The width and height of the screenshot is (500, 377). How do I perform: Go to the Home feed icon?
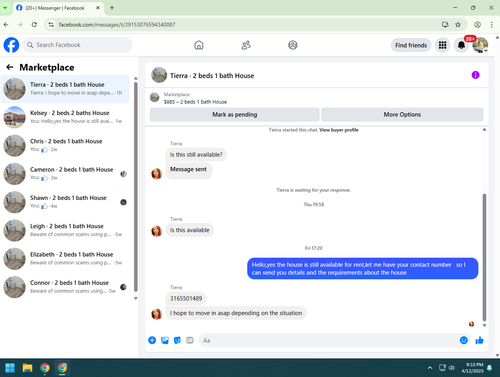[x=199, y=45]
